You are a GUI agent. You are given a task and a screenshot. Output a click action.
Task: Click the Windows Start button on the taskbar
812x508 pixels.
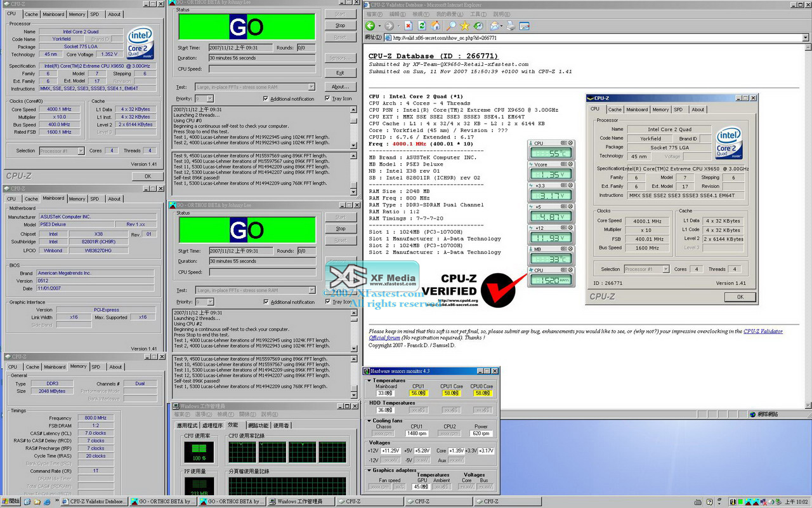point(10,502)
